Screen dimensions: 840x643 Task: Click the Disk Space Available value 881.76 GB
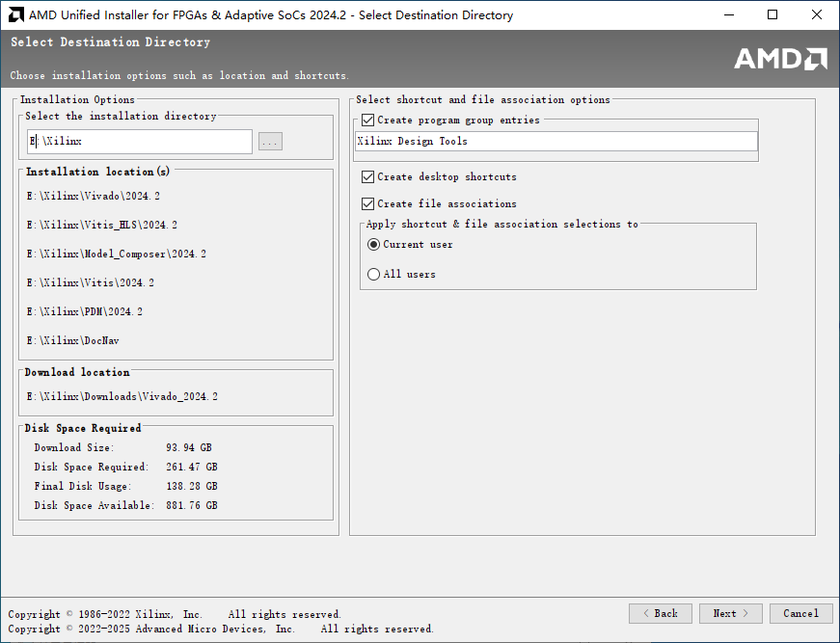pyautogui.click(x=192, y=505)
